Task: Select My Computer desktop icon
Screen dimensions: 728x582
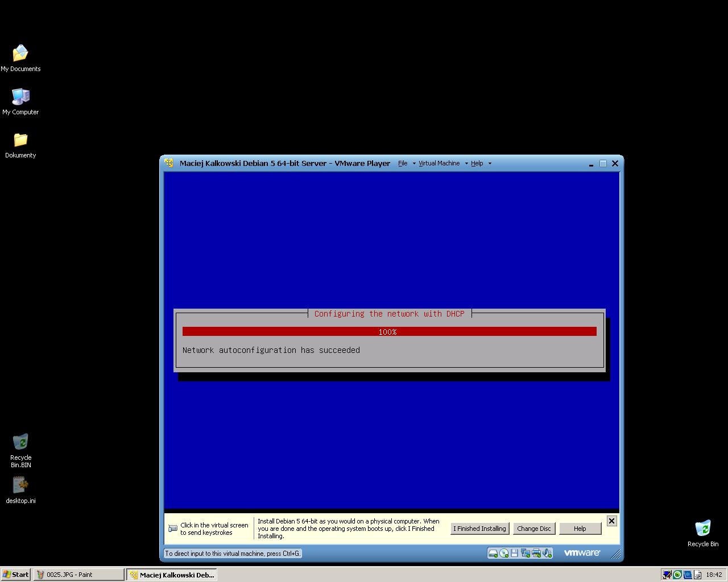Action: pyautogui.click(x=20, y=102)
